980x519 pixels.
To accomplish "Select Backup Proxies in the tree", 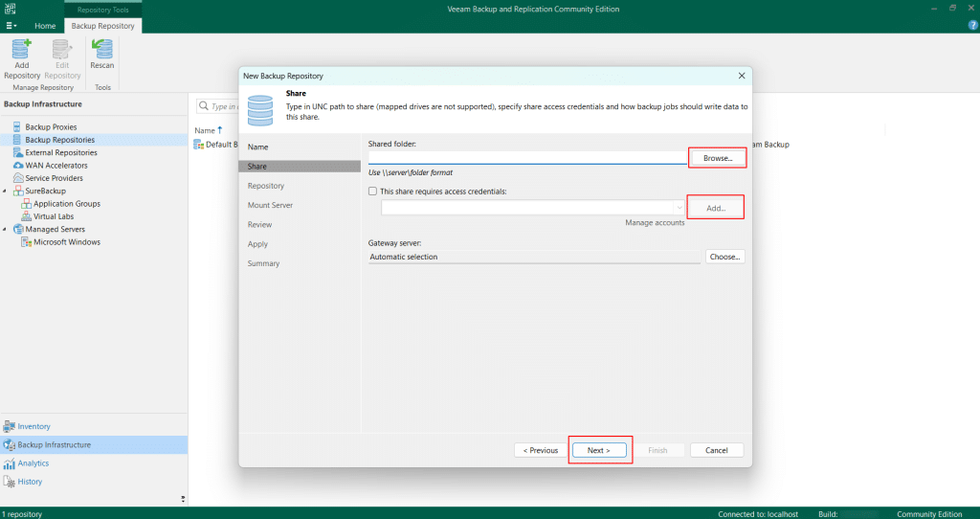I will pos(52,127).
